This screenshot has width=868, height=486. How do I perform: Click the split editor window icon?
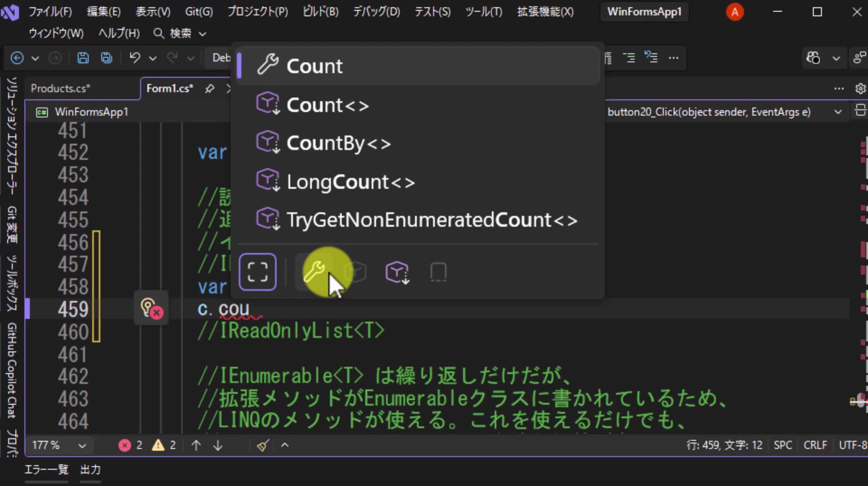point(860,111)
